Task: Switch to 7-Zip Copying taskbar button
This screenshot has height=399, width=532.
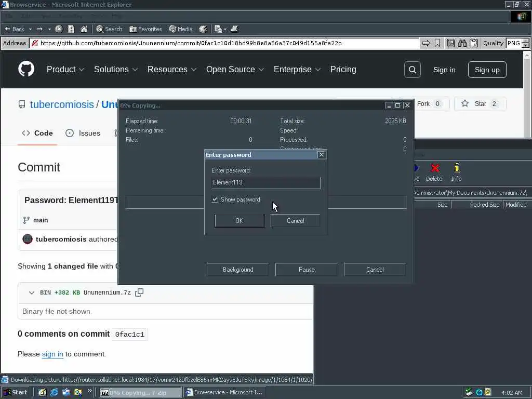Action: tap(140, 393)
